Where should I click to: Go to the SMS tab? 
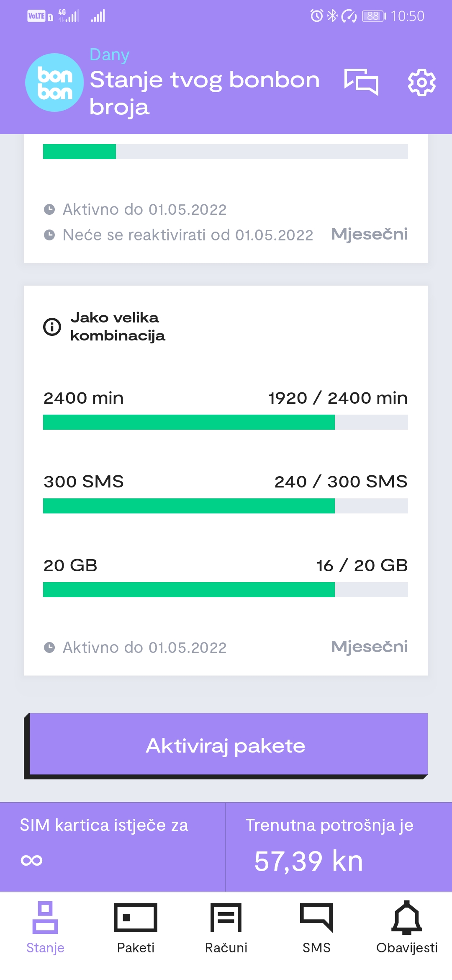[316, 927]
